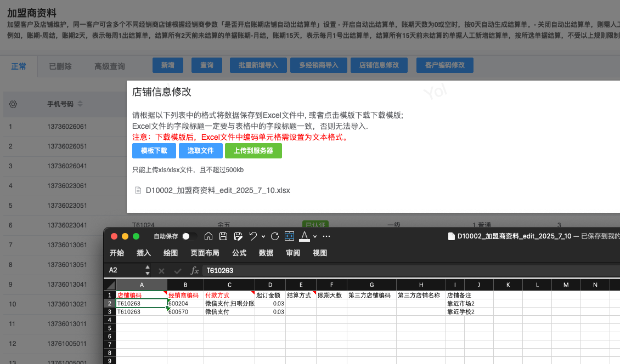Image resolution: width=620 pixels, height=364 pixels.
Task: Open the more options ellipsis in Excel toolbar
Action: click(x=326, y=236)
